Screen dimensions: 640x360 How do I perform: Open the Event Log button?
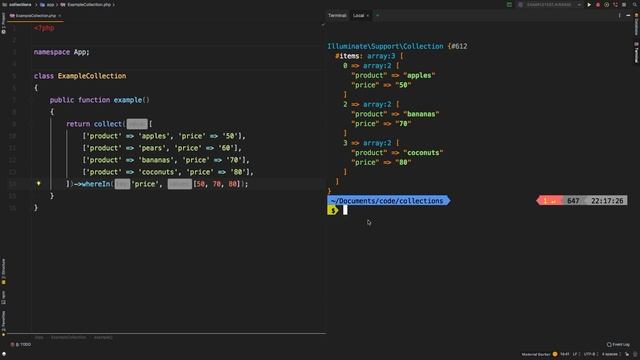(x=618, y=344)
